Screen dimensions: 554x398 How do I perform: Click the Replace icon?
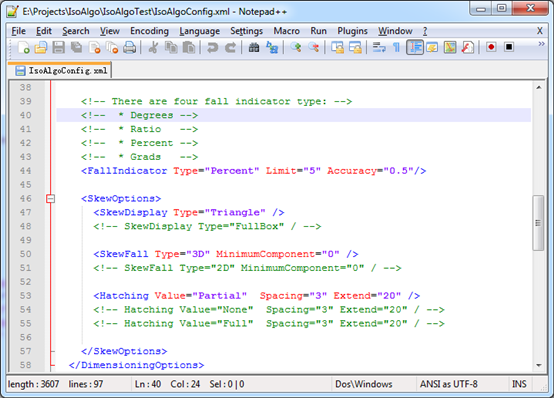tap(272, 47)
